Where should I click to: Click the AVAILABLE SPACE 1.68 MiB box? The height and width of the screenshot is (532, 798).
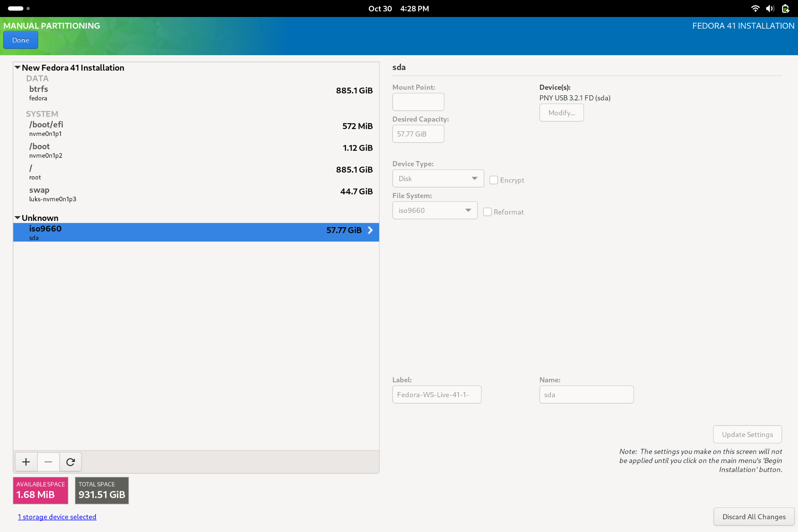41,491
